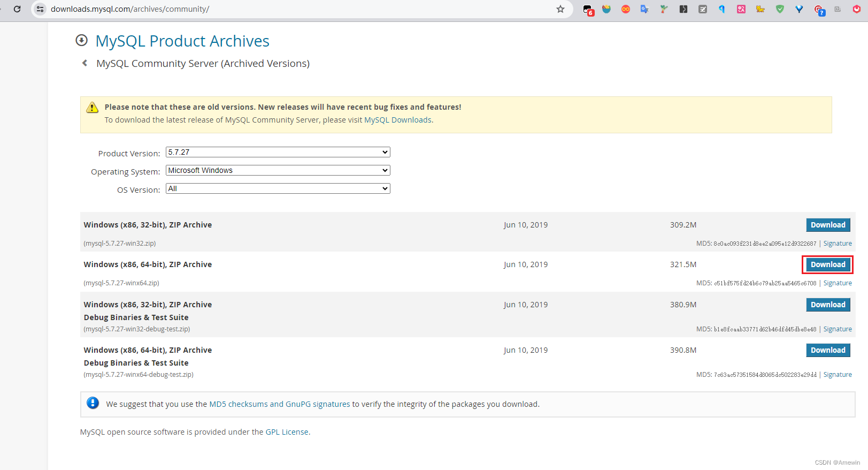
Task: Click the 380.9M file size text
Action: pyautogui.click(x=683, y=305)
